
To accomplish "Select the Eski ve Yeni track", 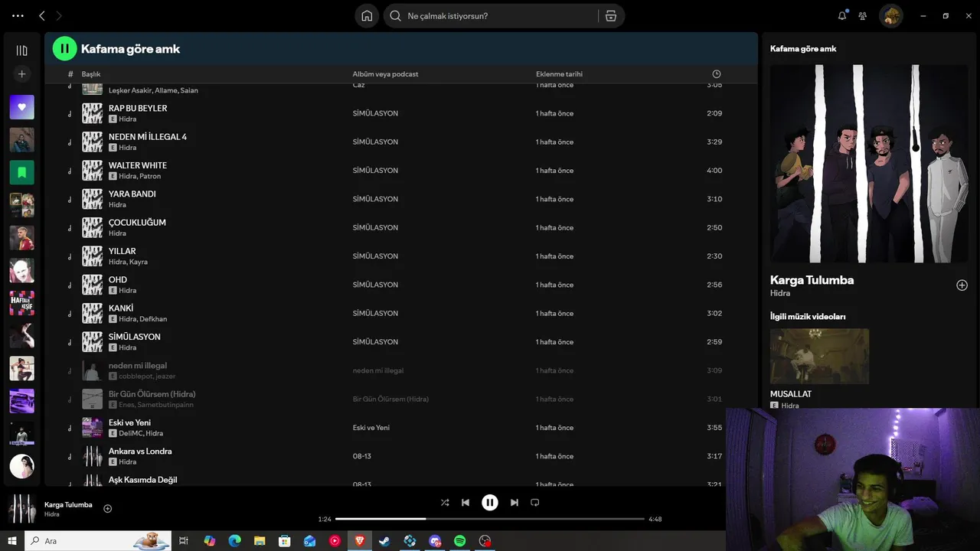I will [x=400, y=428].
